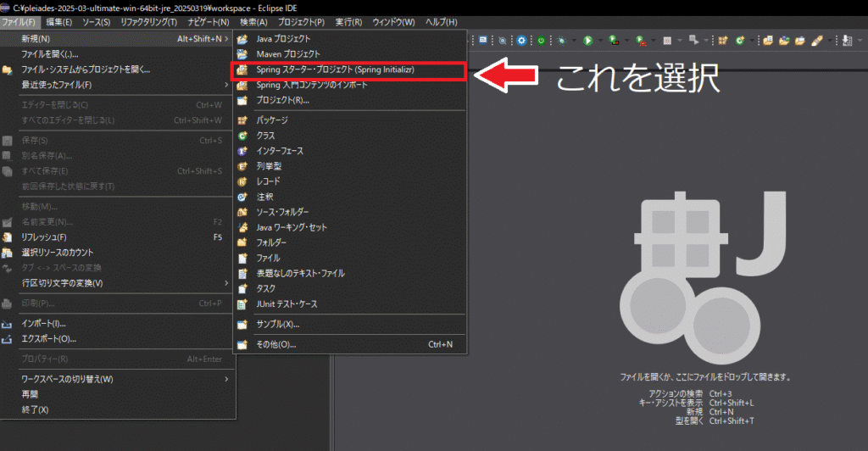Click the Java Project icon in the New submenu
Image resolution: width=868 pixels, height=451 pixels.
242,39
